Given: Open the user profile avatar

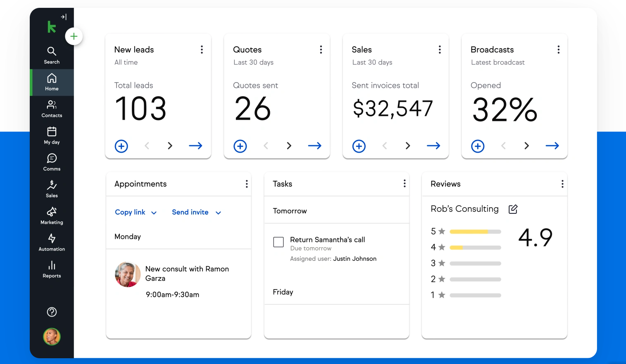Looking at the screenshot, I should point(52,337).
